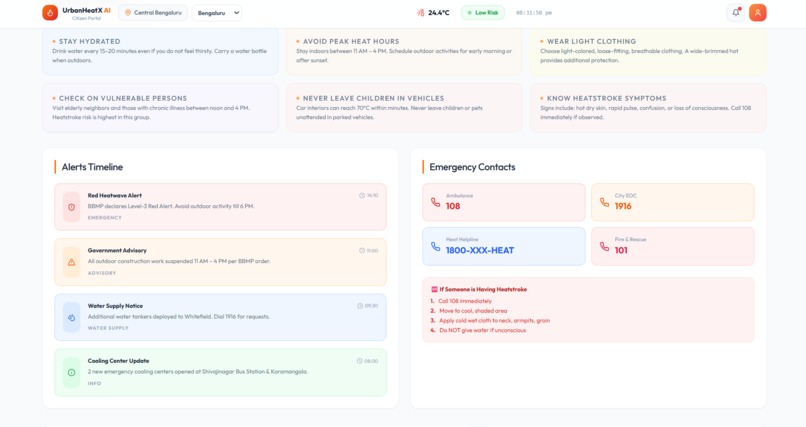Call the 1800-XXX-HEAT helpline card
The height and width of the screenshot is (427, 806).
(504, 247)
